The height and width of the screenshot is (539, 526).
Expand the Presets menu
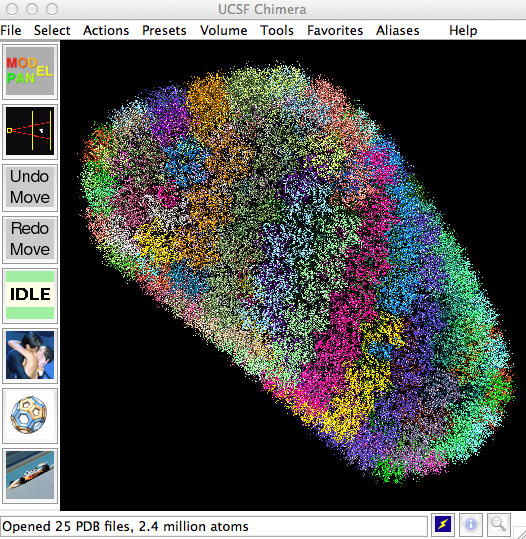point(164,30)
